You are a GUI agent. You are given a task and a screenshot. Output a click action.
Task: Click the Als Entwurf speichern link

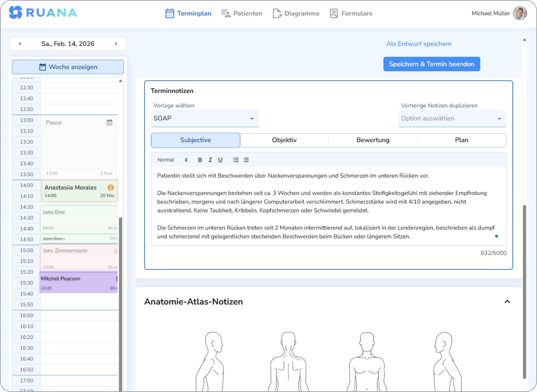pyautogui.click(x=418, y=44)
